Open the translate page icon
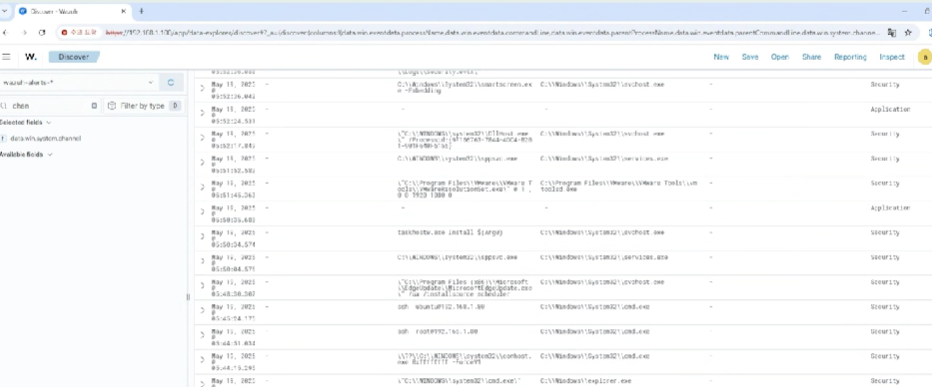The height and width of the screenshot is (387, 932). [x=892, y=33]
